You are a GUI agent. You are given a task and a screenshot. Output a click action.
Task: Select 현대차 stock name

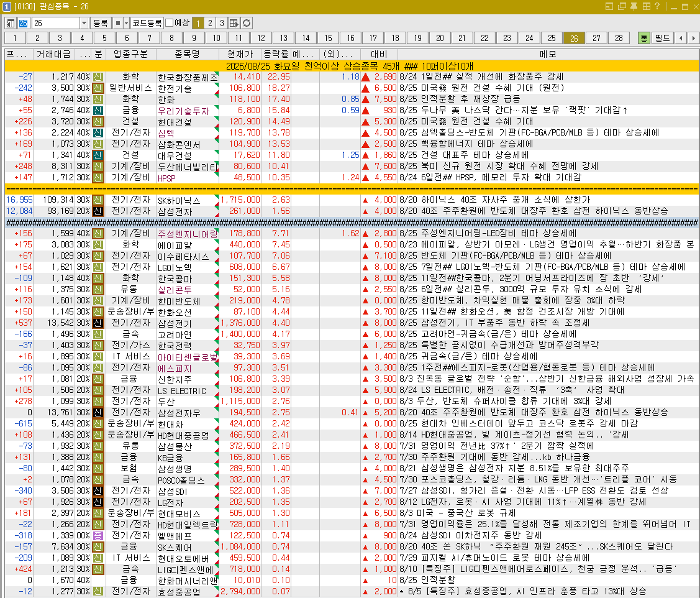tap(170, 424)
